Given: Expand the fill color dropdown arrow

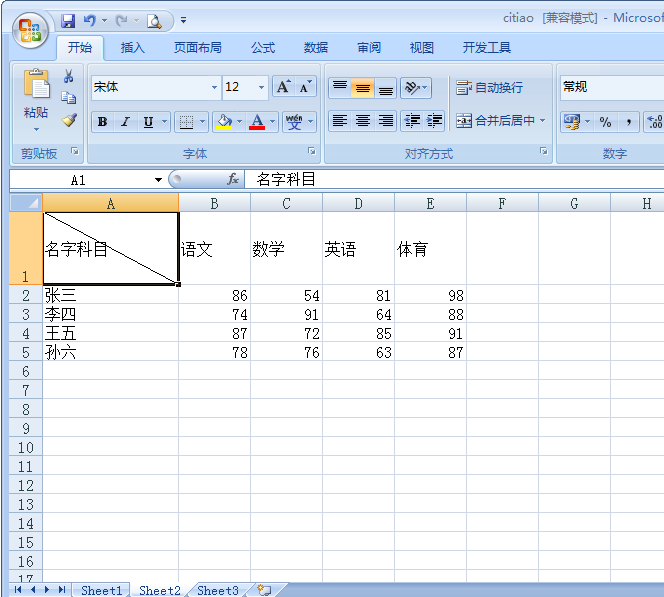Looking at the screenshot, I should [x=239, y=122].
